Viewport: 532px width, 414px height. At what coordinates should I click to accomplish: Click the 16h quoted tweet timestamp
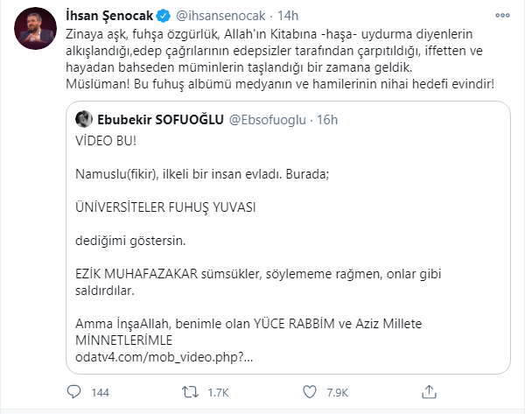tap(327, 120)
